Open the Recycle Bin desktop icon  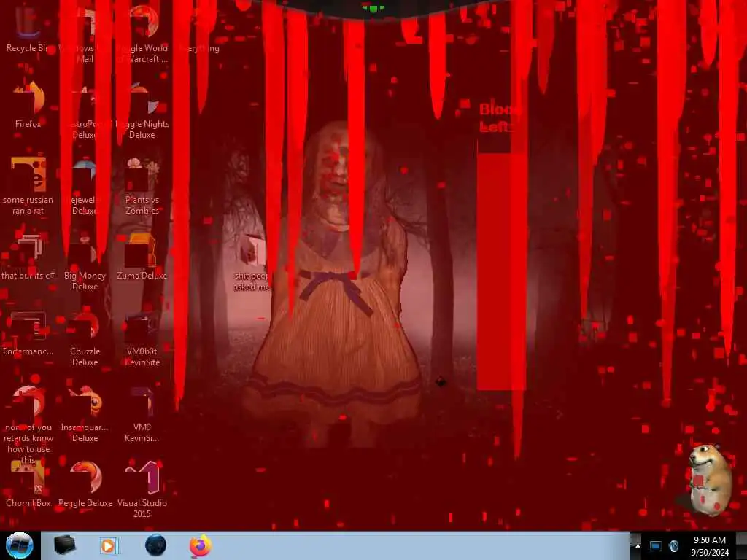28,28
